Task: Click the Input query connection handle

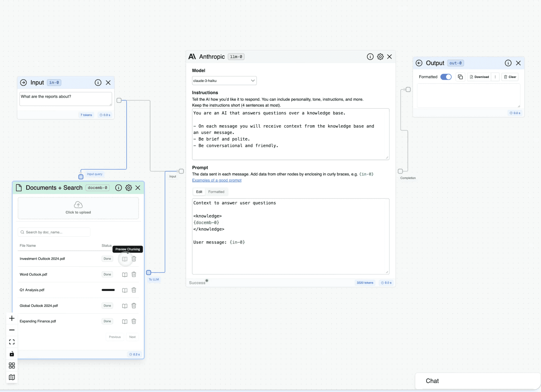Action: pyautogui.click(x=81, y=177)
